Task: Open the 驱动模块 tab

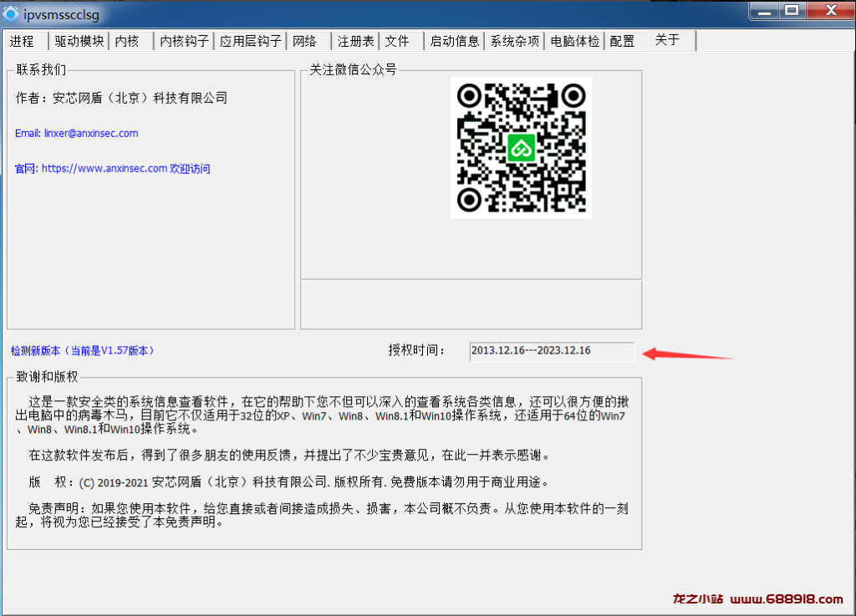Action: (79, 41)
